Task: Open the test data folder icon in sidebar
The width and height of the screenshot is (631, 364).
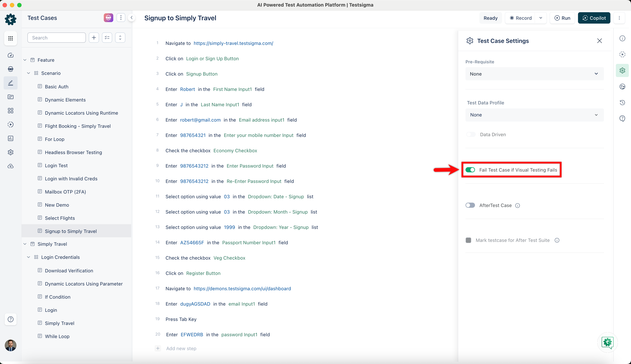Action: point(11,97)
